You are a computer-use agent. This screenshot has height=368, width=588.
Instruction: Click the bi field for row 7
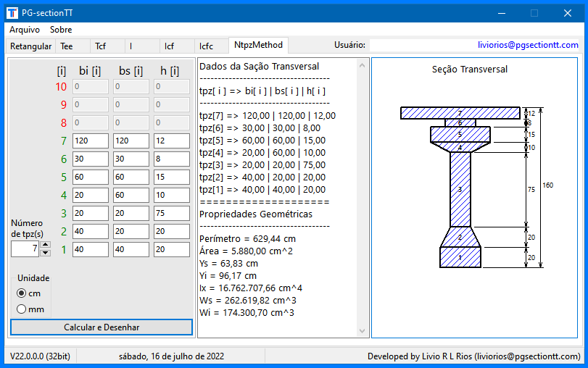tap(91, 141)
